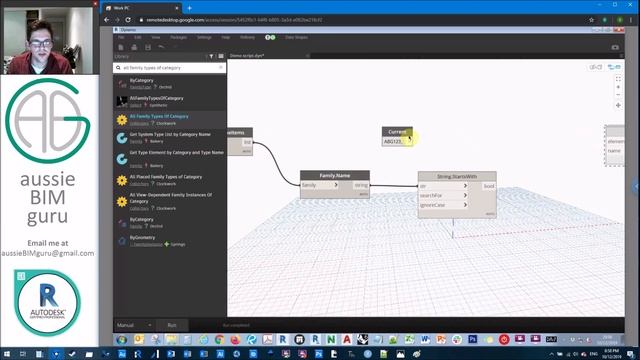Click the Family.Name node title
This screenshot has height=360, width=640.
click(x=335, y=175)
